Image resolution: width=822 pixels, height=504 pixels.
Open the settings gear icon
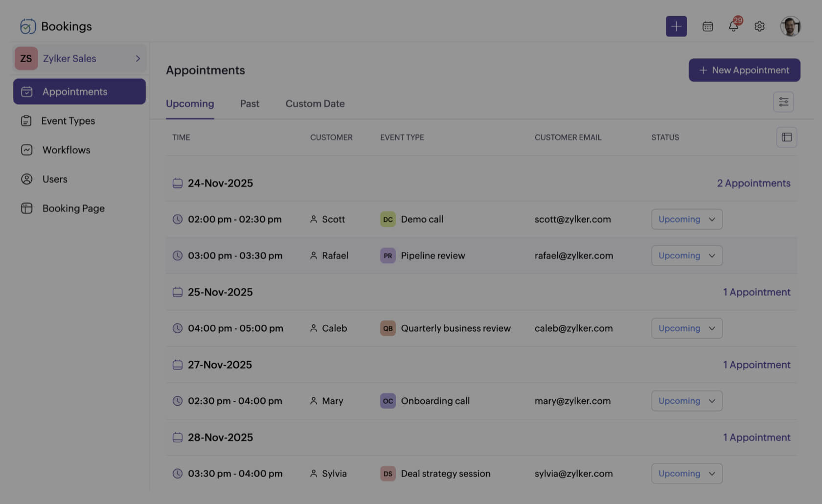click(759, 26)
